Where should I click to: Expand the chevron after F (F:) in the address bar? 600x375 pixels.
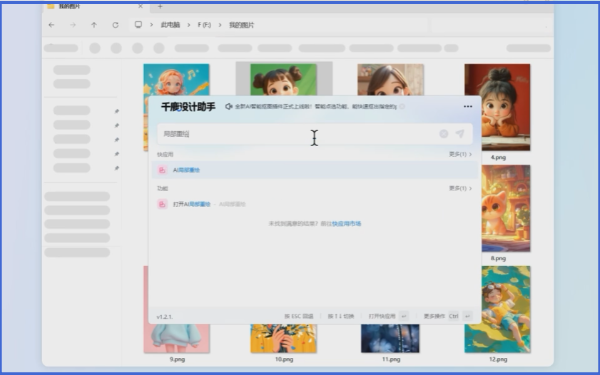[220, 25]
